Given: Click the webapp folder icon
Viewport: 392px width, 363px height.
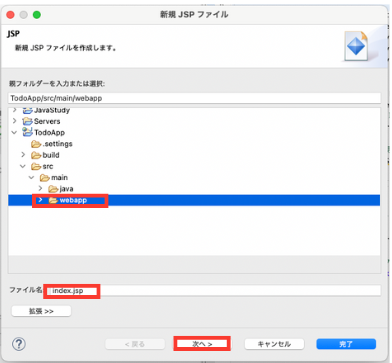Looking at the screenshot, I should 53,200.
